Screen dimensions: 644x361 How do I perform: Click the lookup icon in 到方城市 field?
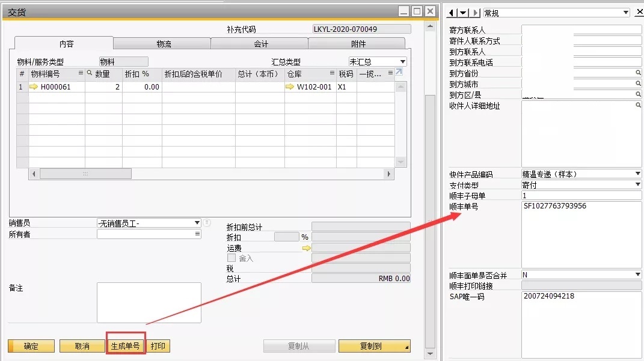[638, 83]
